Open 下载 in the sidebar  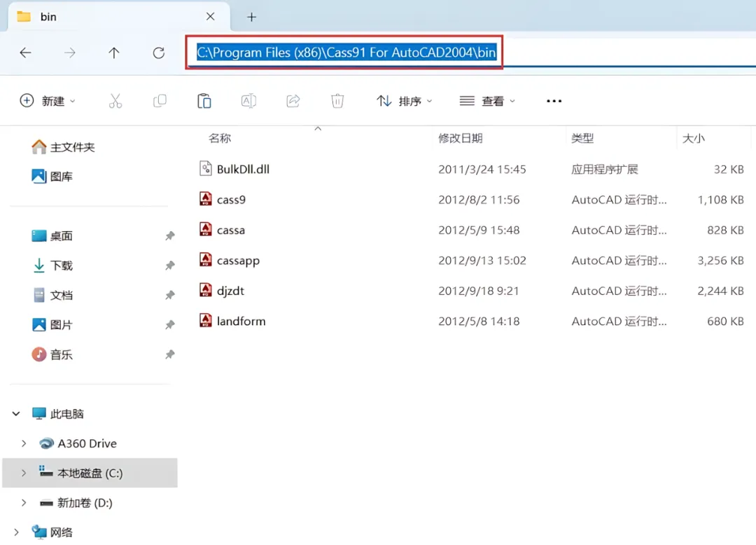click(52, 265)
